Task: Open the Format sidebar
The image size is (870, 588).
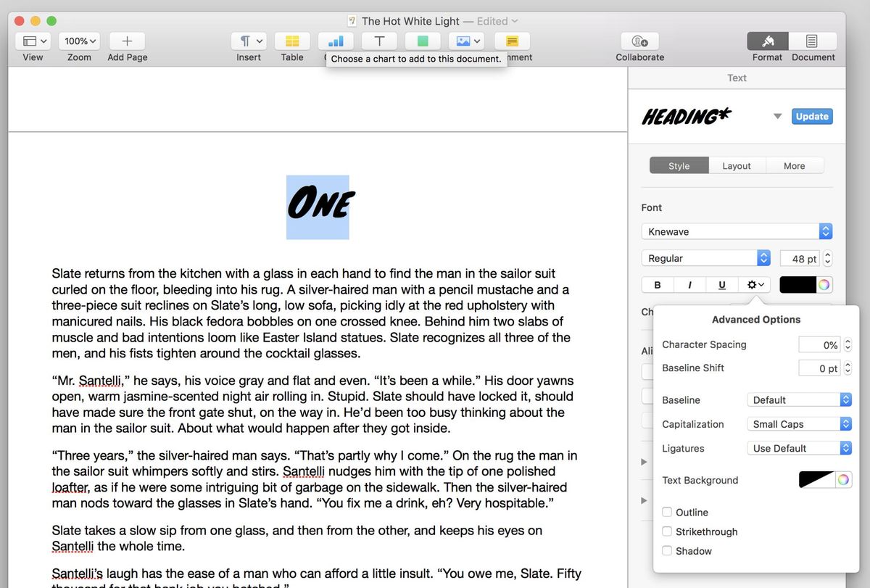Action: [x=767, y=41]
